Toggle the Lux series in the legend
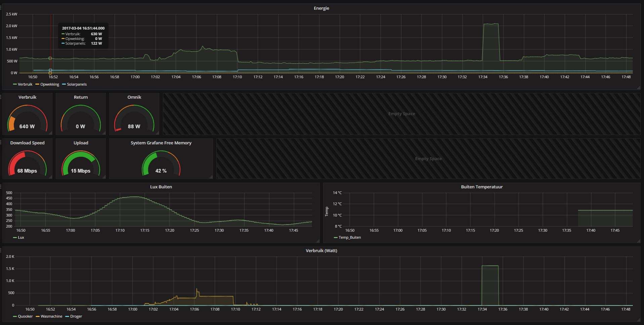The height and width of the screenshot is (325, 644). tap(21, 237)
